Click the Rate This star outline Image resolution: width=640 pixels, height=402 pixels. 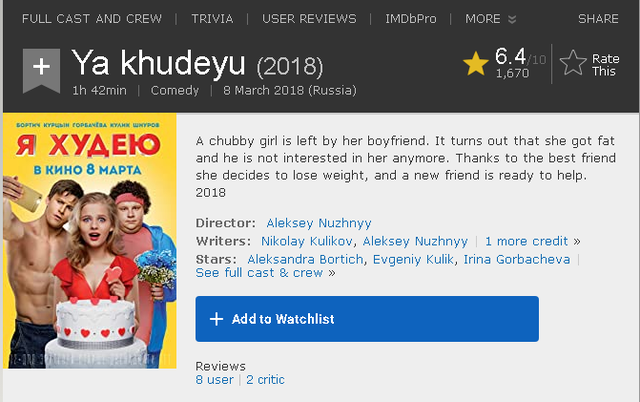pyautogui.click(x=573, y=64)
